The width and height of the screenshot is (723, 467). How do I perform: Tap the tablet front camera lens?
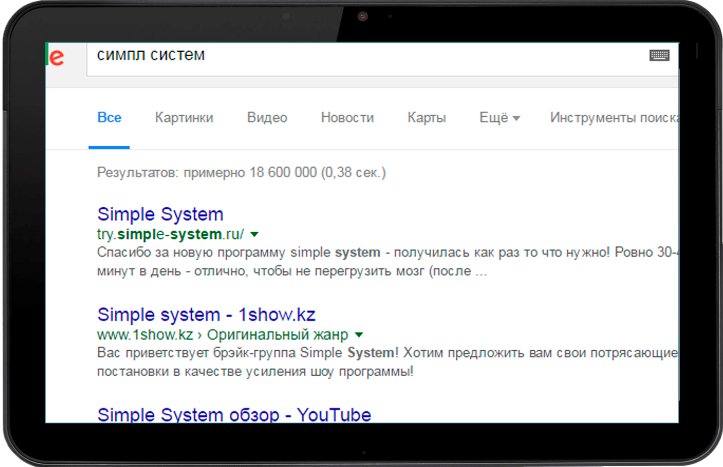click(x=363, y=17)
